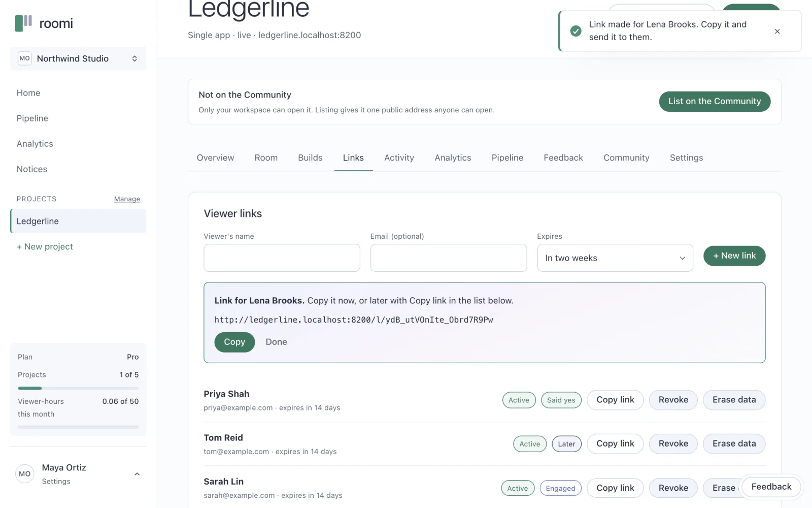Open Pipeline in the sidebar
Image resolution: width=812 pixels, height=508 pixels.
32,118
